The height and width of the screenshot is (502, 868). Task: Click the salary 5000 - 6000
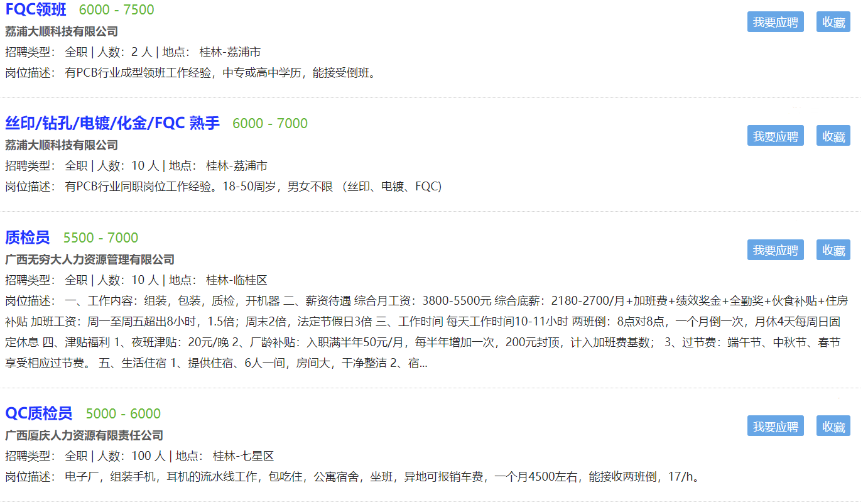click(123, 414)
